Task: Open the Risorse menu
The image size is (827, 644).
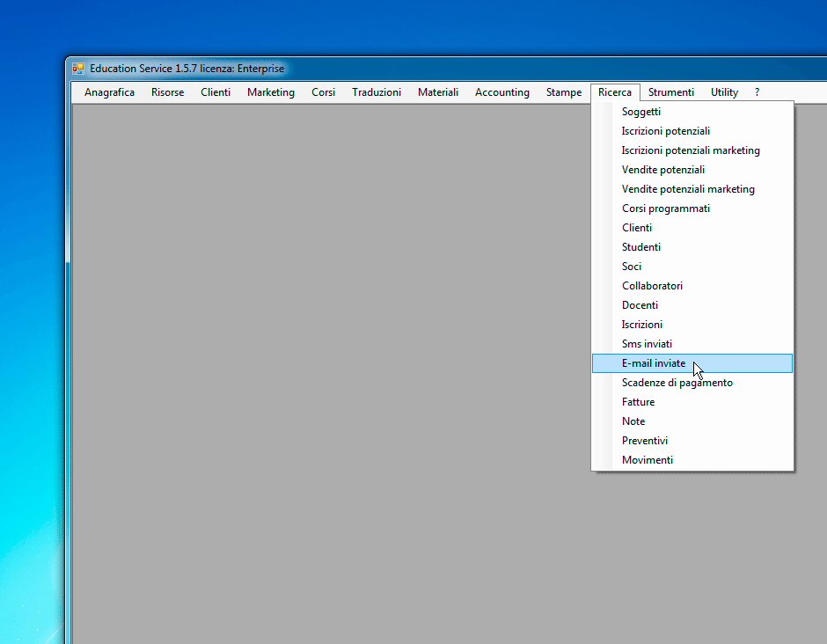Action: pos(168,92)
